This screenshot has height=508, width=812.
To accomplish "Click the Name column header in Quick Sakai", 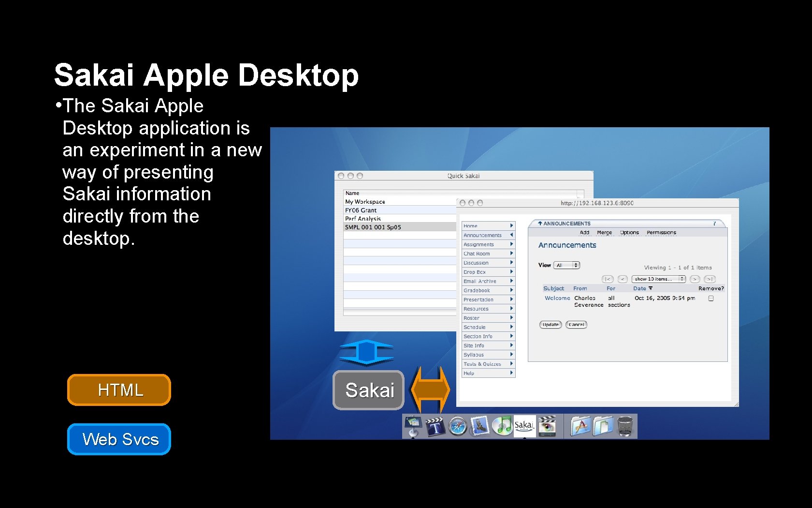I will (460, 193).
